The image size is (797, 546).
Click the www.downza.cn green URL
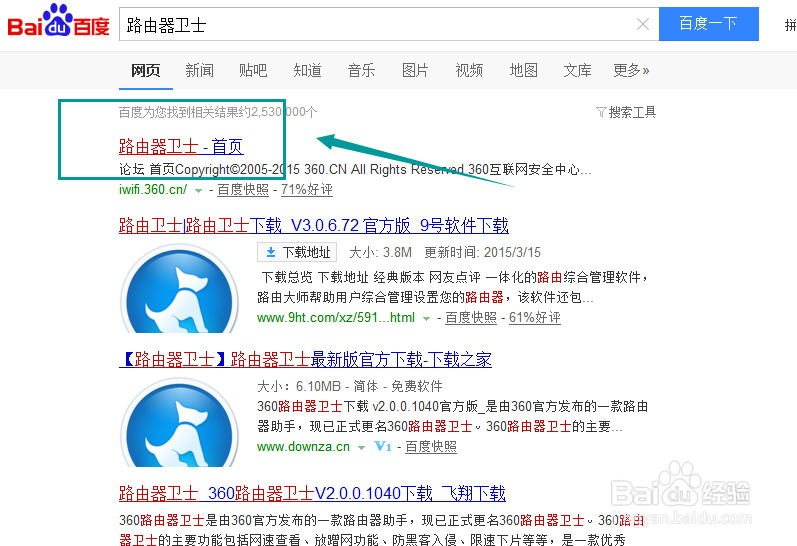pos(303,447)
